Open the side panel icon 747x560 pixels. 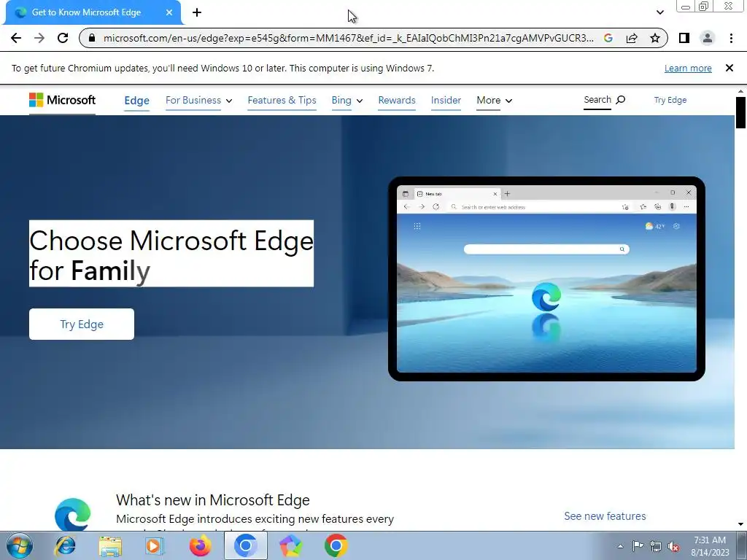[684, 38]
